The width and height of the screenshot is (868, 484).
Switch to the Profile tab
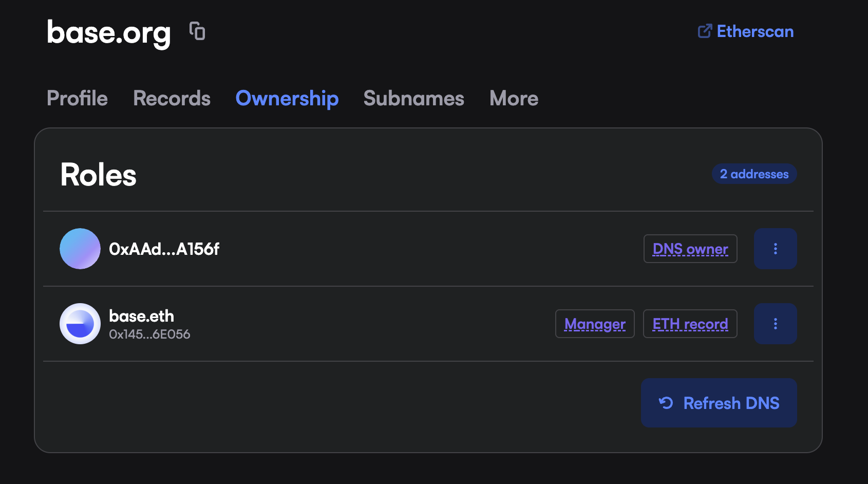tap(77, 98)
